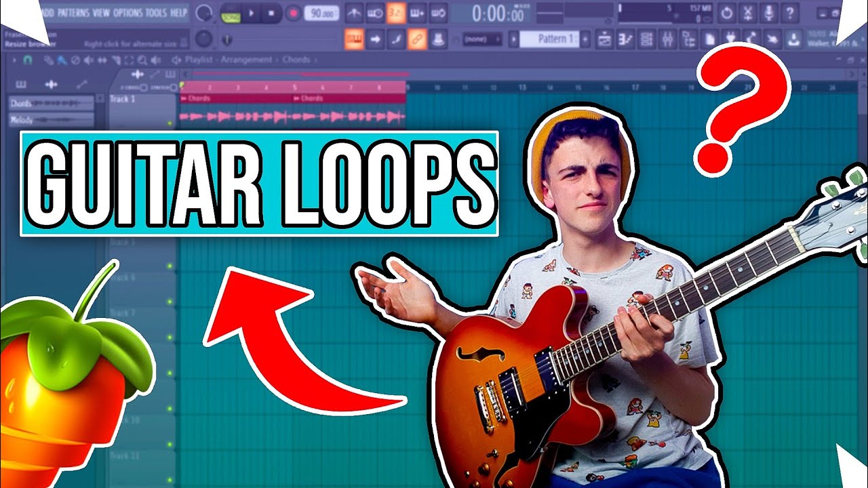
Task: Toggle the playlist magnet snap icon
Action: pos(27,60)
